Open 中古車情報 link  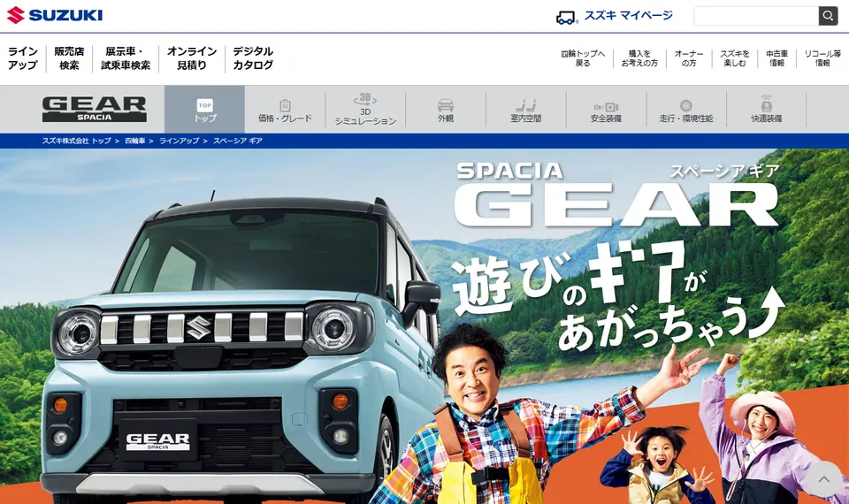776,58
